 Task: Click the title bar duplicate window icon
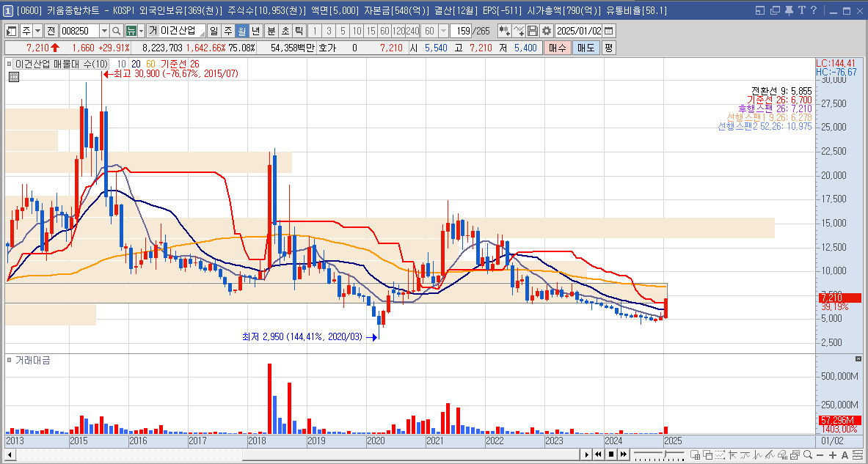pyautogui.click(x=775, y=10)
